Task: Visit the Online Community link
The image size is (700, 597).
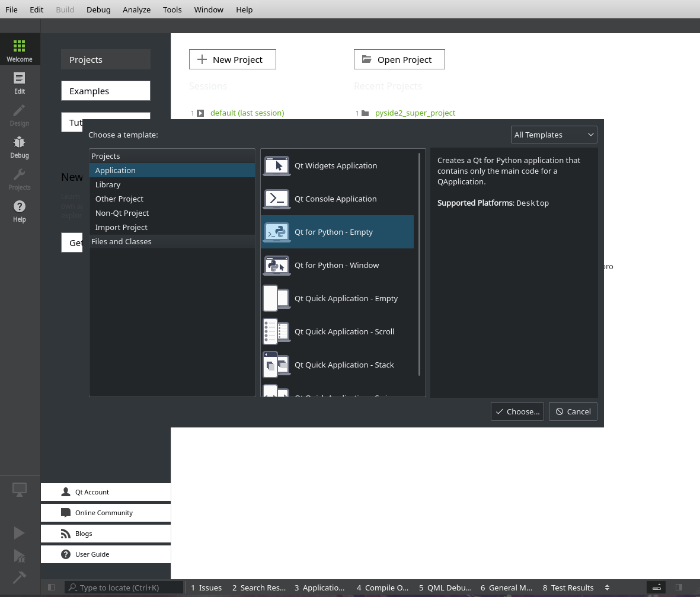Action: tap(106, 513)
